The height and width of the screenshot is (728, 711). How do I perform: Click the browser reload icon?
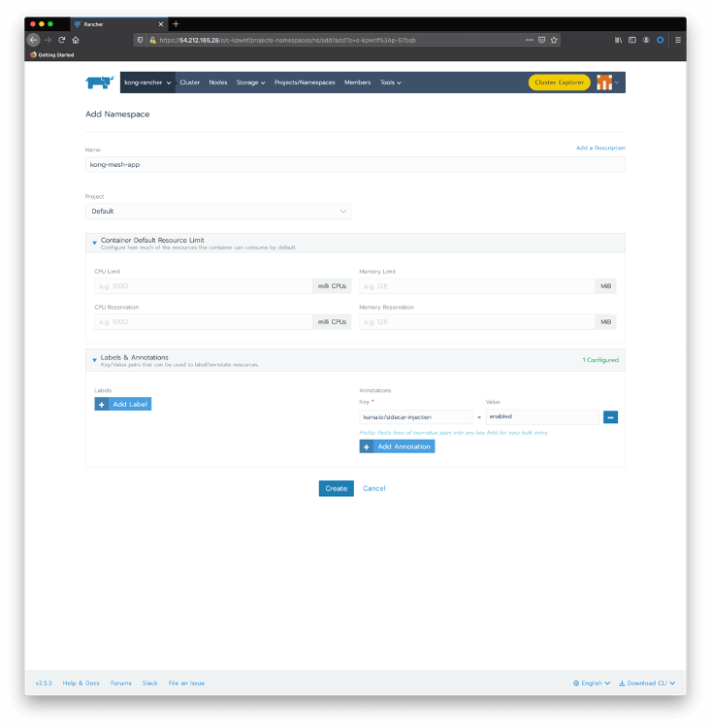click(x=62, y=40)
